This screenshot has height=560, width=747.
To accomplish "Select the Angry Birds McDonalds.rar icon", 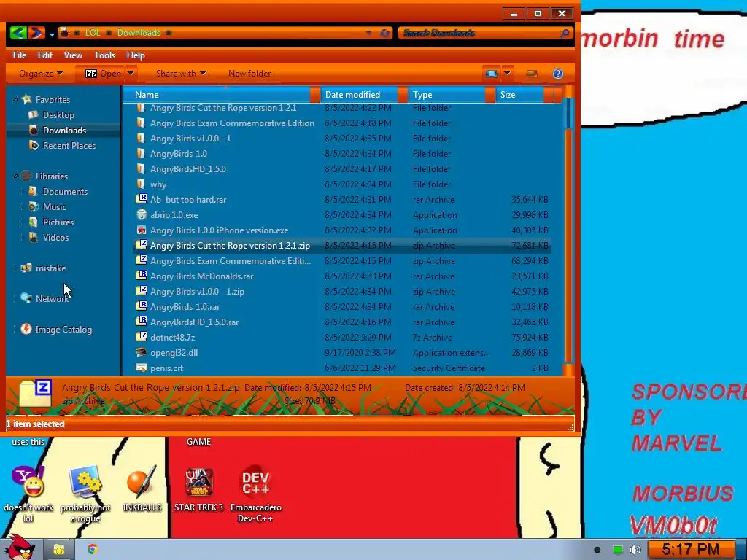I will [141, 276].
